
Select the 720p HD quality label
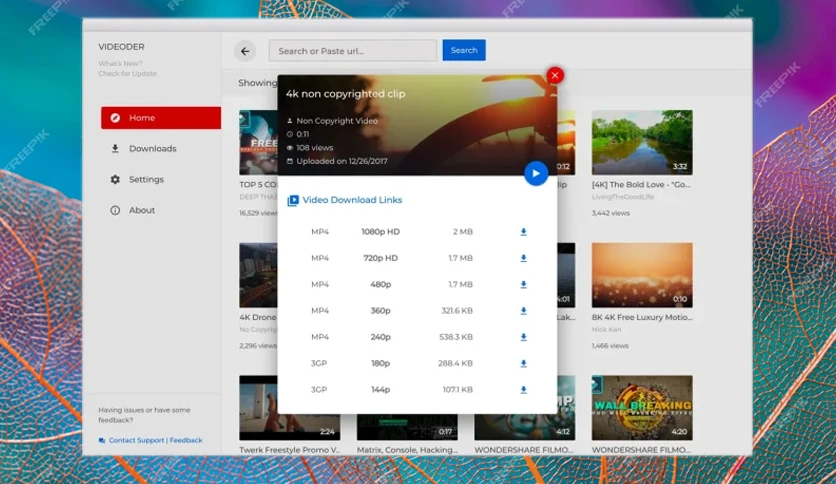[x=381, y=258]
